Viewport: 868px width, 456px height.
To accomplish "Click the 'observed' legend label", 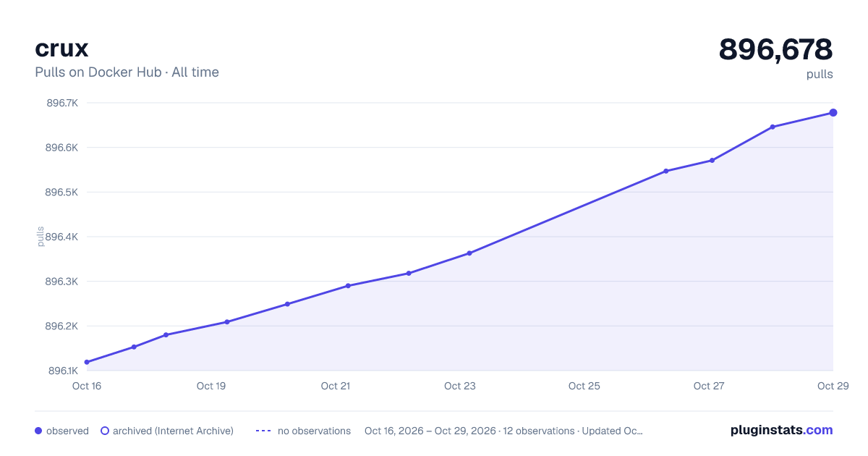I will [x=67, y=431].
